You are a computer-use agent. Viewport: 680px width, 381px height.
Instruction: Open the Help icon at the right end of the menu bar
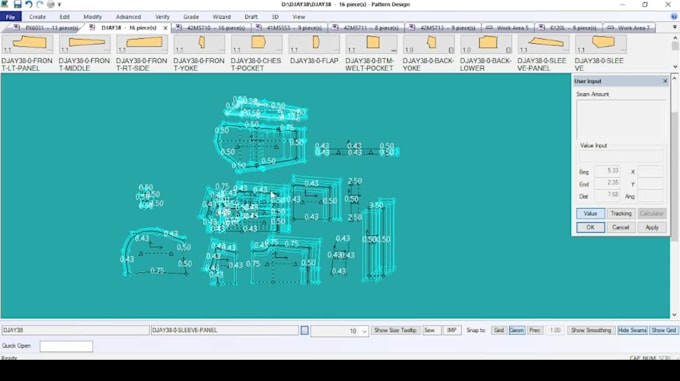click(x=674, y=16)
